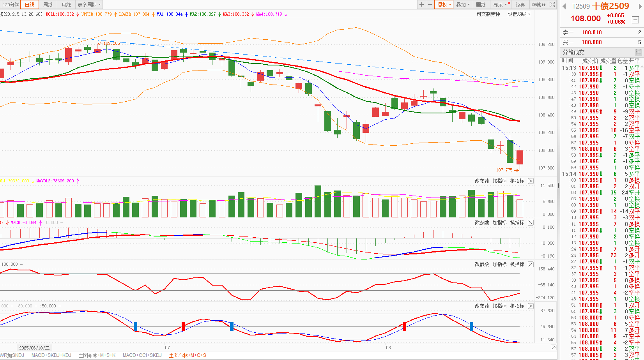Click 可交割券种 deliverable bonds link
Screen dimensions: 644x360
click(488, 14)
